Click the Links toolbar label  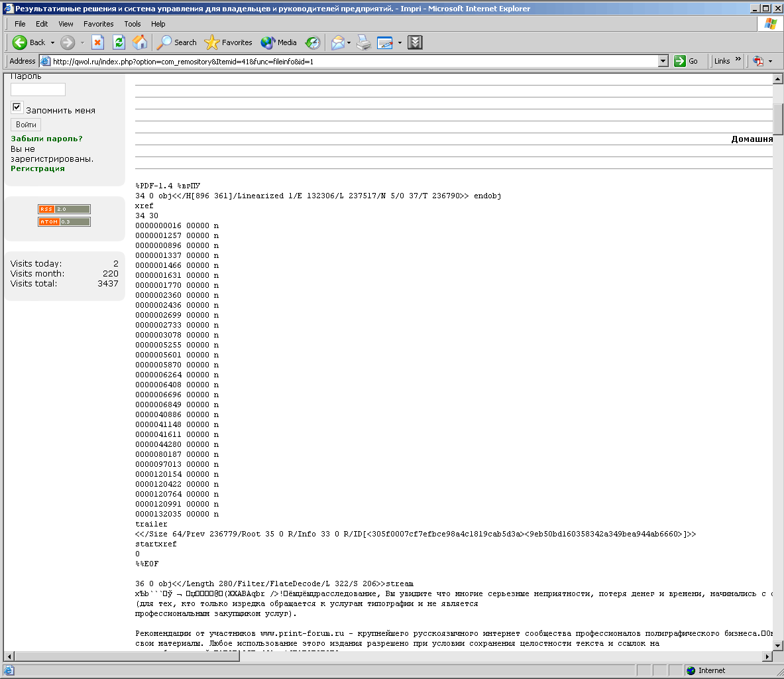(x=722, y=61)
